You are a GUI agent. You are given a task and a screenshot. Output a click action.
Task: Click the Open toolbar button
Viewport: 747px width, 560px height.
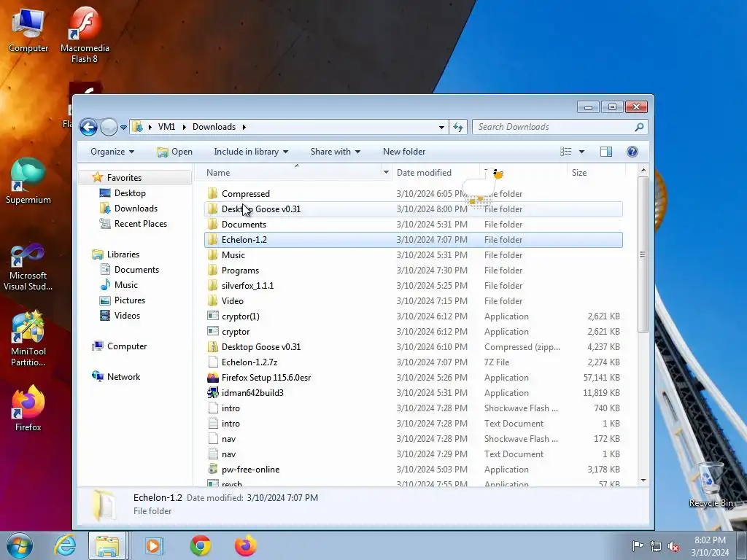click(174, 152)
